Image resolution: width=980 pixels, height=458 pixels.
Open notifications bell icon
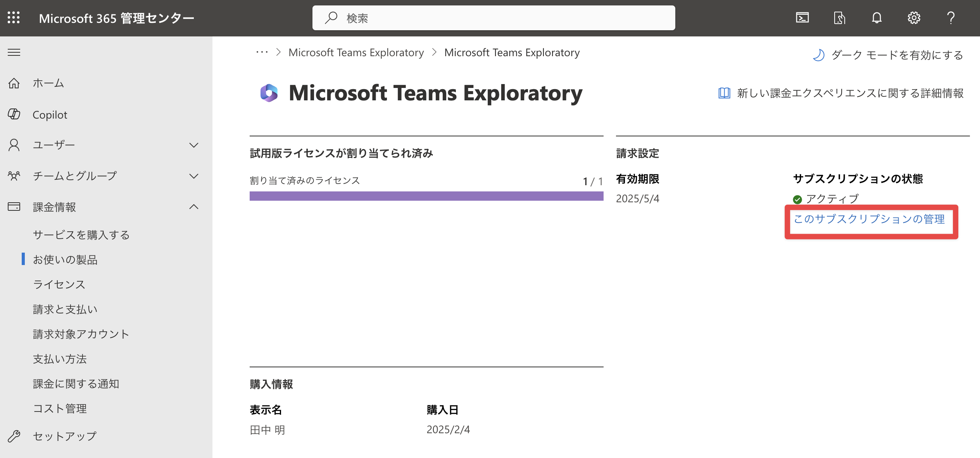click(876, 18)
